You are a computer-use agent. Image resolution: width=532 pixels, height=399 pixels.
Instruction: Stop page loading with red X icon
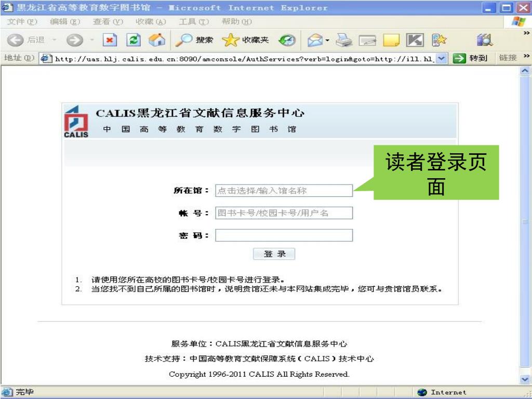tap(110, 40)
